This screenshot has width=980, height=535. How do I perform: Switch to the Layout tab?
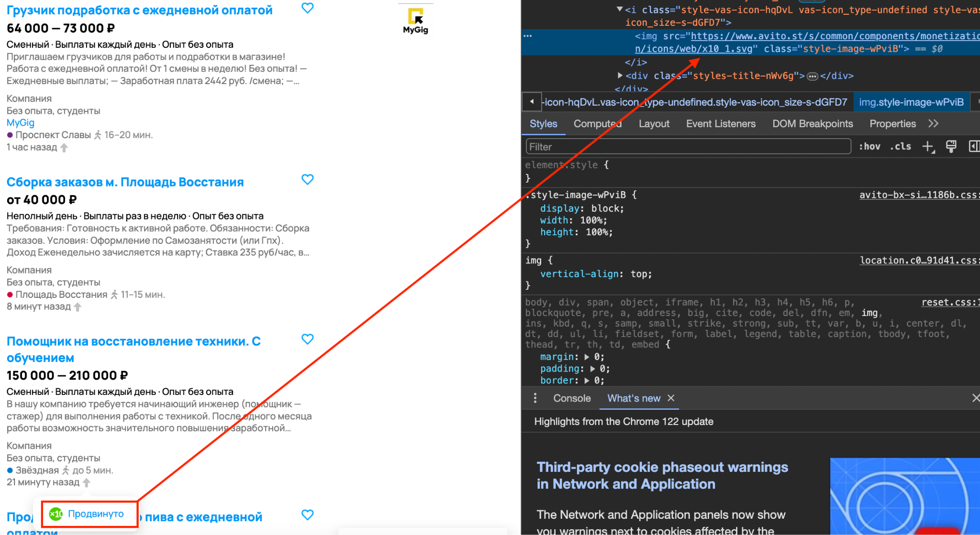(654, 124)
